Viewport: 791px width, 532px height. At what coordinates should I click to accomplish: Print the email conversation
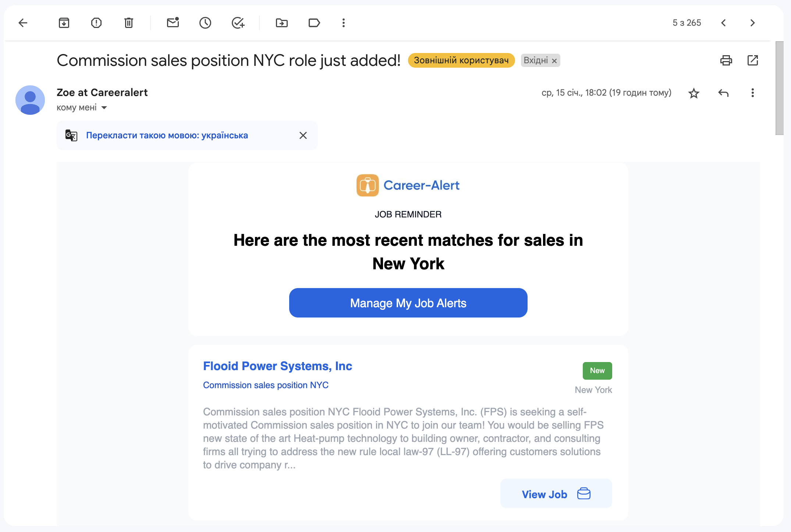pyautogui.click(x=726, y=60)
